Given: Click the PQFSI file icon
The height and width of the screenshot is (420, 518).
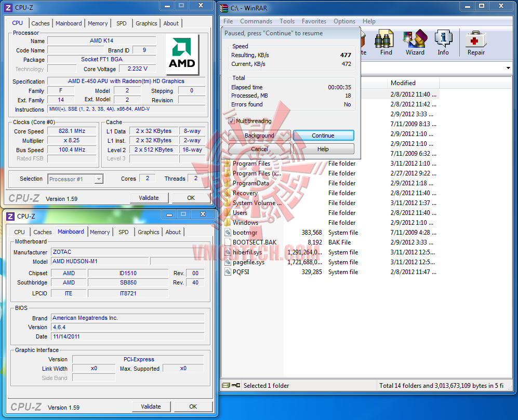Looking at the screenshot, I should coord(228,272).
